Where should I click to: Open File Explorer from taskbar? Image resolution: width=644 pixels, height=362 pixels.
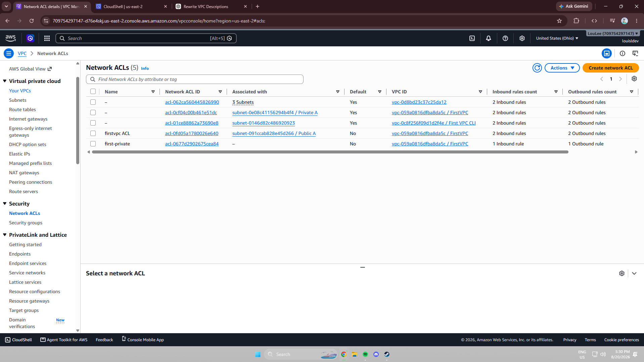pyautogui.click(x=354, y=354)
